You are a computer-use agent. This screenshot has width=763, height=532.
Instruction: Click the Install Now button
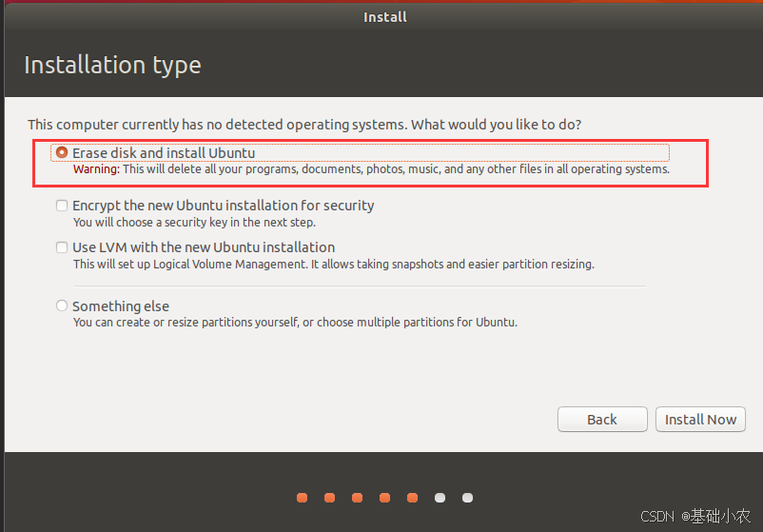tap(700, 419)
